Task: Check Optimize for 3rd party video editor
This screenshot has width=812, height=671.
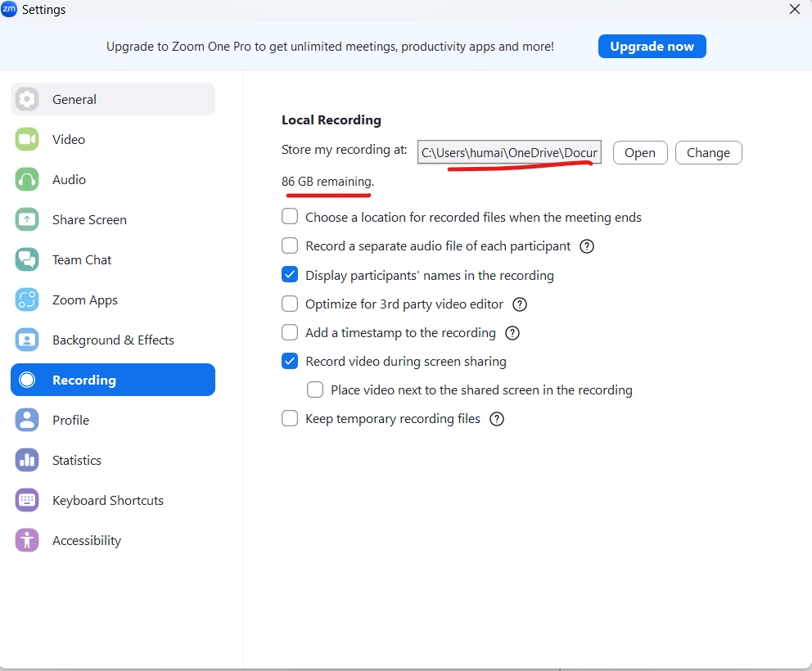Action: [x=290, y=304]
